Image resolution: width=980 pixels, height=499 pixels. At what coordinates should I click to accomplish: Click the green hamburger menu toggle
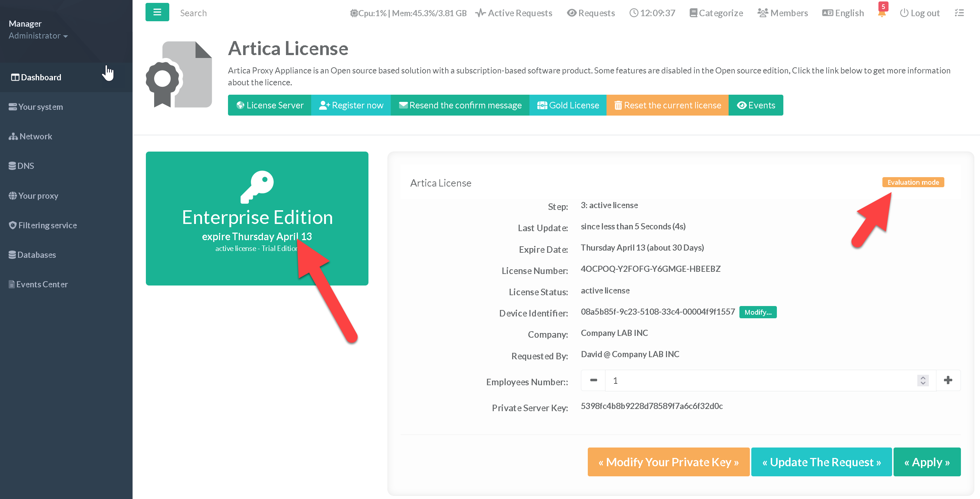[157, 13]
